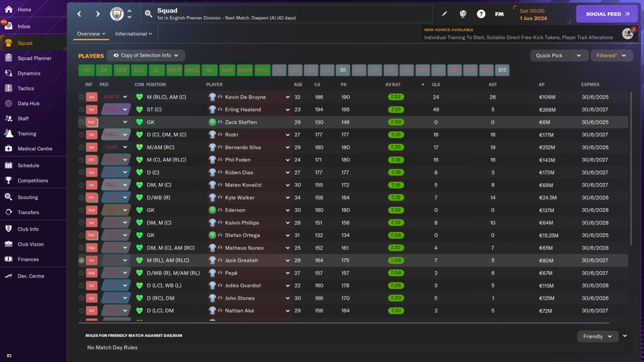Toggle the selection circle for Ederson
Screen dimensions: 644x362
(82, 210)
